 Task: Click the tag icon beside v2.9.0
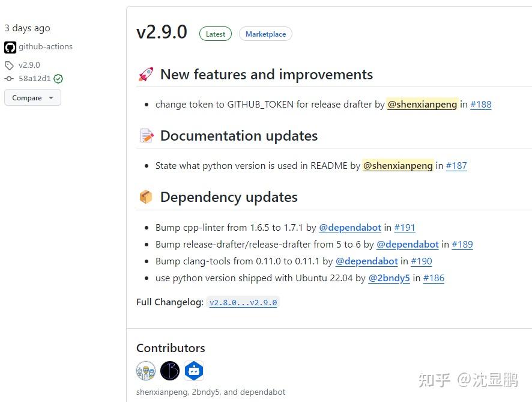click(x=9, y=65)
